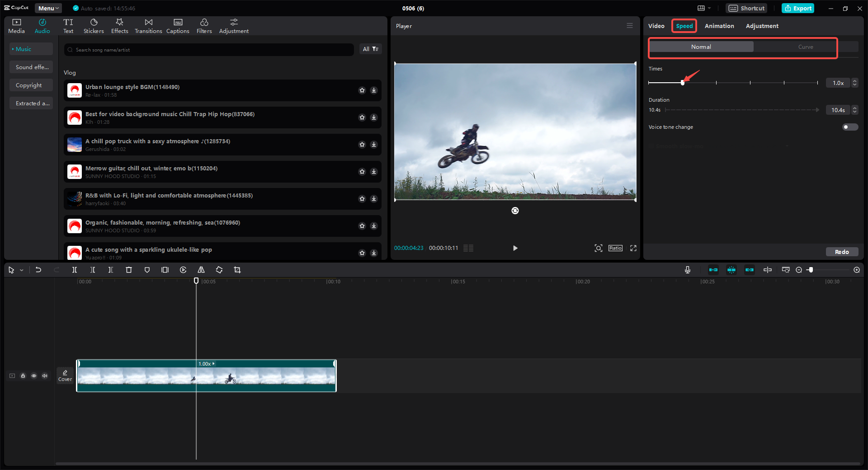Open the Record voiceover microphone icon
Screen dimensions: 868x470
point(687,270)
